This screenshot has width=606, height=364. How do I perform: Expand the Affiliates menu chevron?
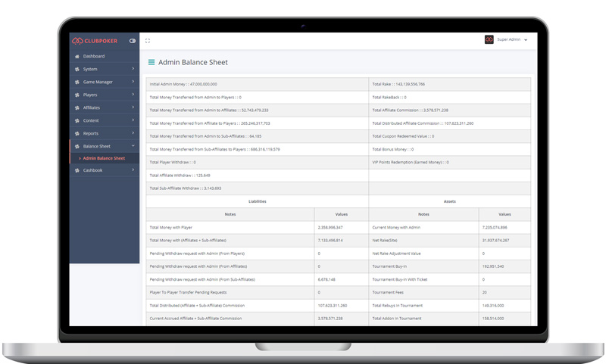[133, 107]
